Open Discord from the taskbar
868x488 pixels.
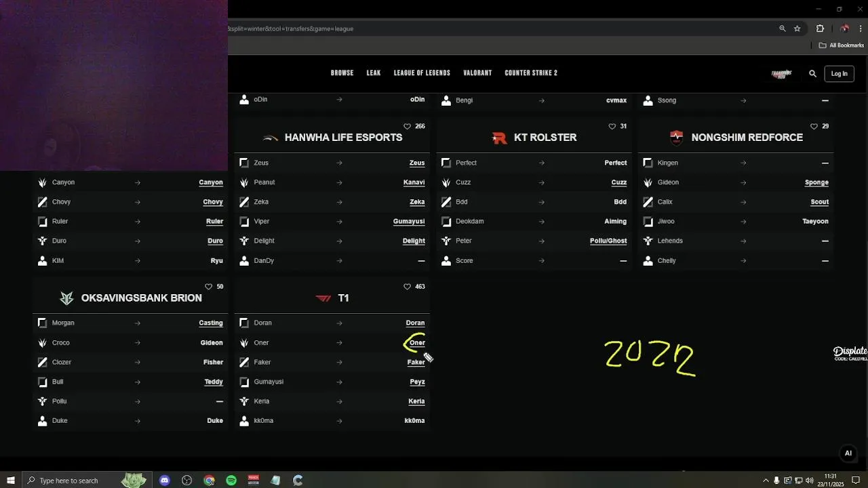coord(164,481)
